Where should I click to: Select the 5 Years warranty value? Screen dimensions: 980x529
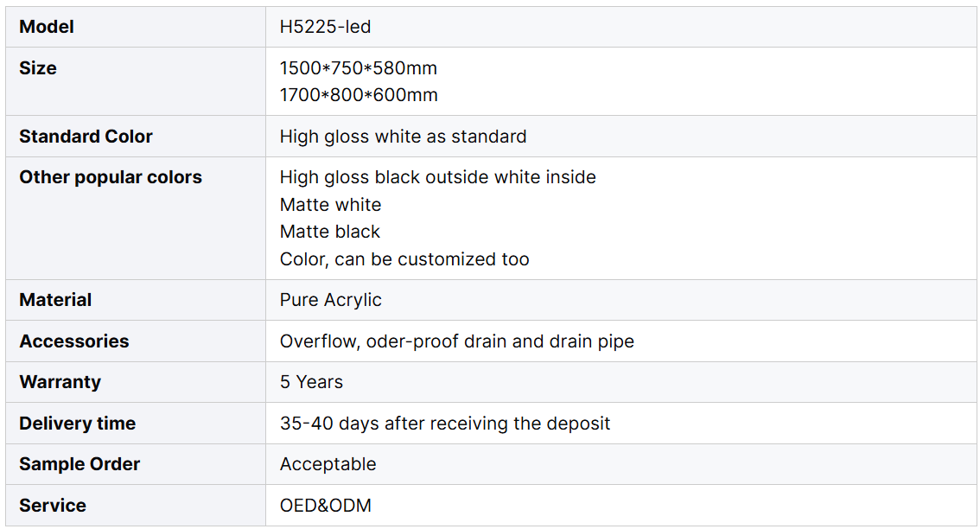pyautogui.click(x=311, y=382)
